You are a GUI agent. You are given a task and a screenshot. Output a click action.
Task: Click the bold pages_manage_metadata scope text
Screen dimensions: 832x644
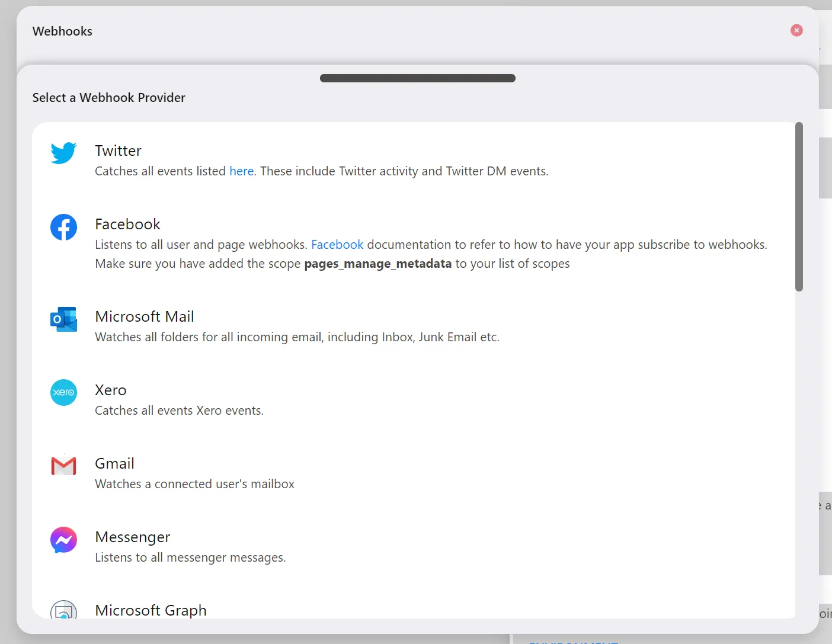(378, 264)
